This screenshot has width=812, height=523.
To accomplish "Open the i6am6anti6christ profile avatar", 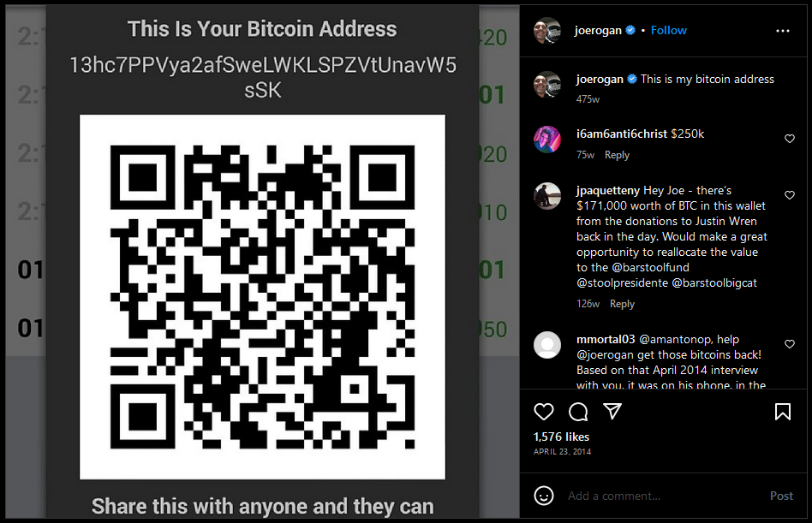I will point(547,140).
